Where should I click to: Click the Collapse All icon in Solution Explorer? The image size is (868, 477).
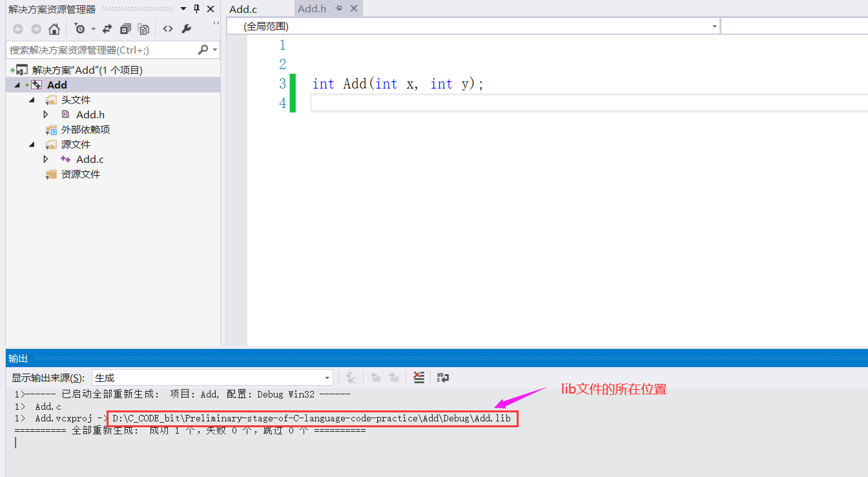[125, 29]
